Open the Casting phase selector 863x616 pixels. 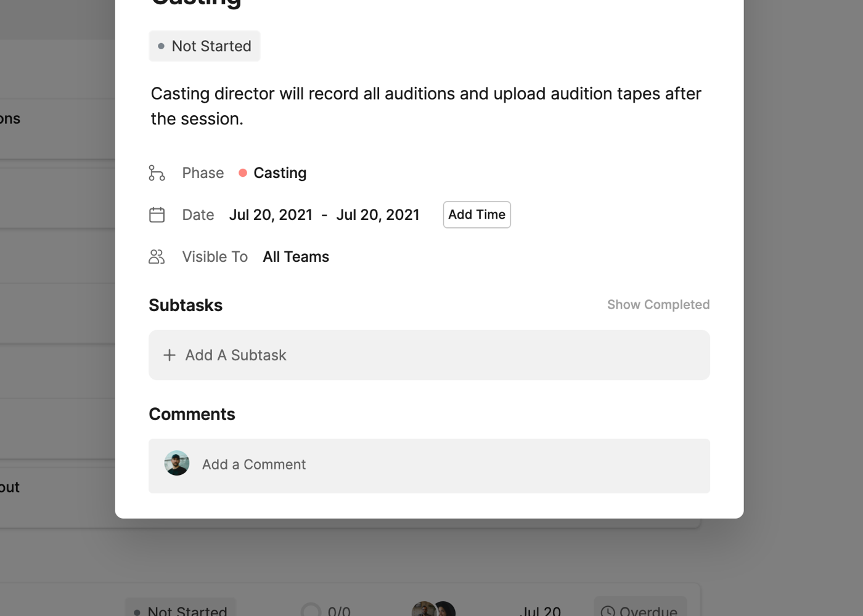[x=280, y=173]
